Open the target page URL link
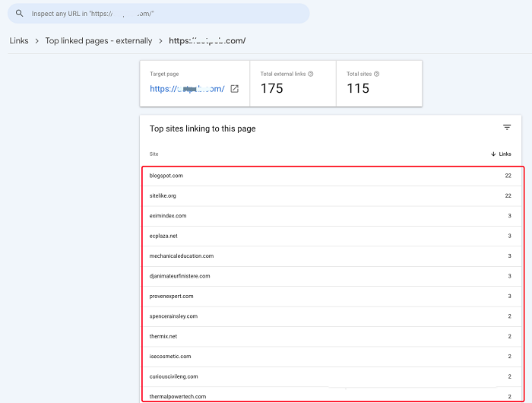This screenshot has width=532, height=403. click(187, 89)
